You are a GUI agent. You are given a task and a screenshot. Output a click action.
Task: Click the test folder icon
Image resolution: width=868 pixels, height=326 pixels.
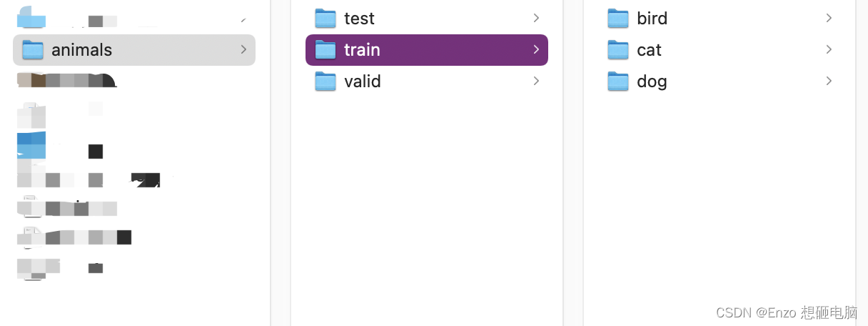point(325,18)
